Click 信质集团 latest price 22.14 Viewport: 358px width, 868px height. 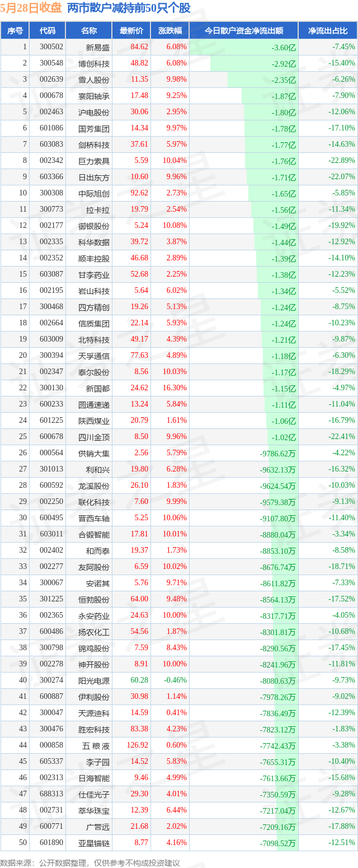pos(139,323)
